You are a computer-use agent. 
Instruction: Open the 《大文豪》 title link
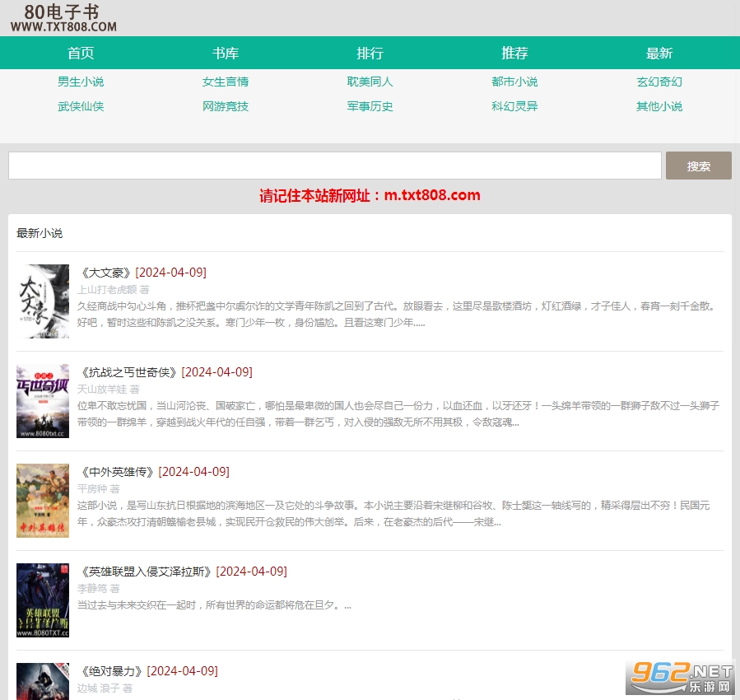click(x=105, y=273)
